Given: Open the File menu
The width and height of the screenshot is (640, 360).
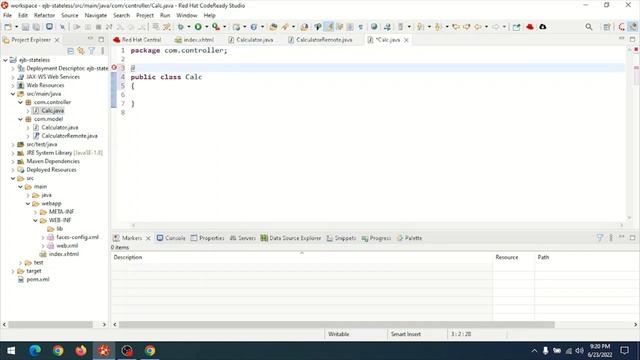Looking at the screenshot, I should pos(7,16).
